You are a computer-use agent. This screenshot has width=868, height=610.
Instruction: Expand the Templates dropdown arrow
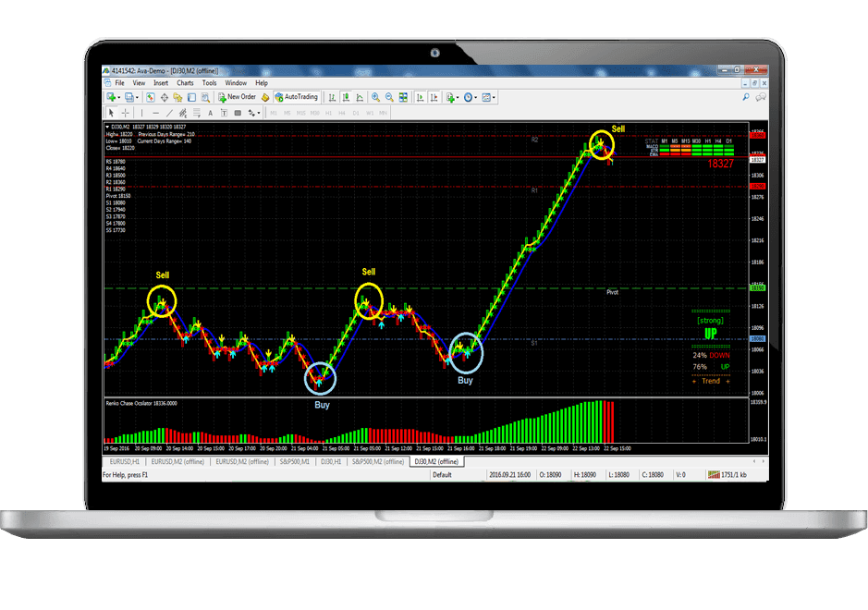click(494, 97)
